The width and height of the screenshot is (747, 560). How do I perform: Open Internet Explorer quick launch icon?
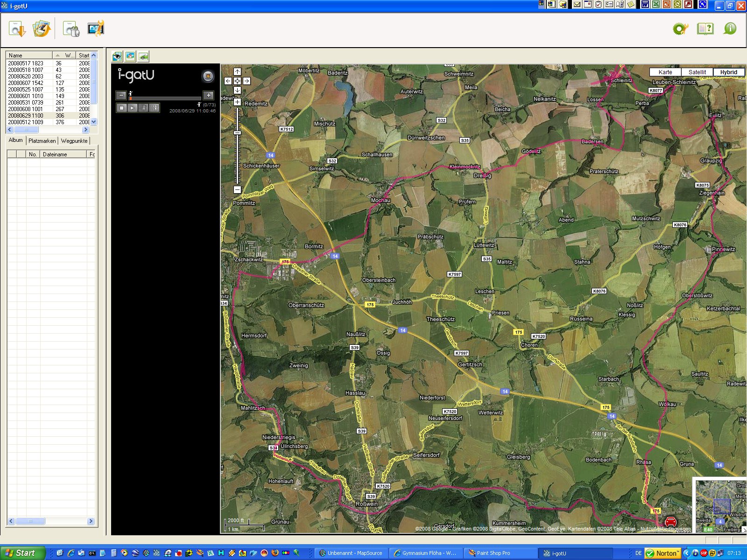click(71, 553)
